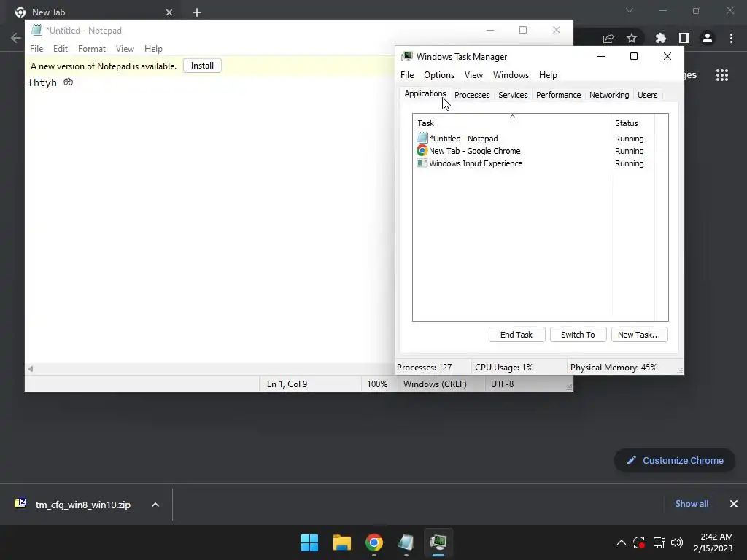Open Notepad Edit menu

[60, 49]
